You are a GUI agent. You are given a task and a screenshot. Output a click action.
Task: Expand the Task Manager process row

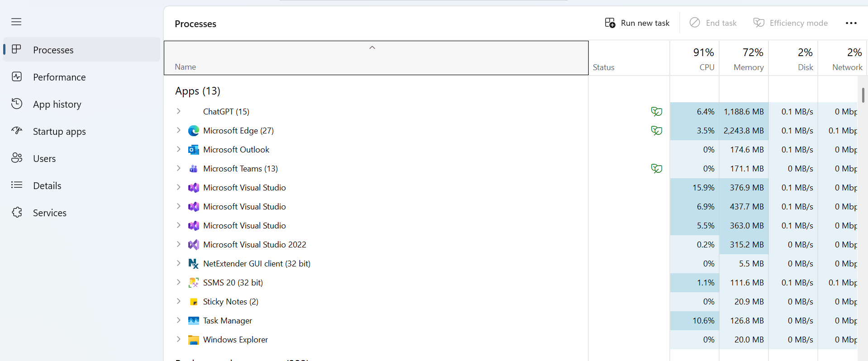(x=179, y=320)
